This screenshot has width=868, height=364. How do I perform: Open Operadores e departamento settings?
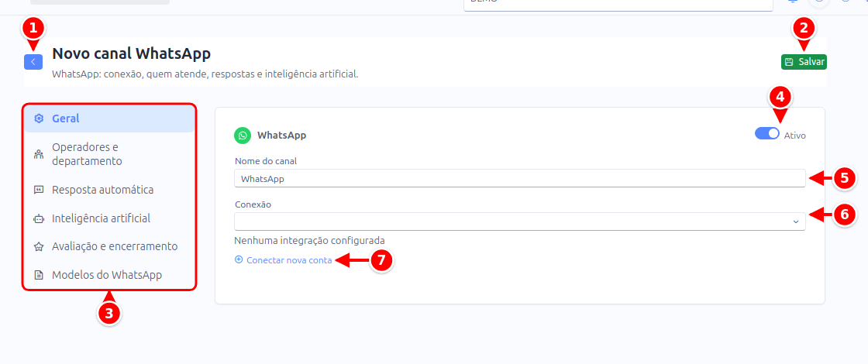coord(109,154)
